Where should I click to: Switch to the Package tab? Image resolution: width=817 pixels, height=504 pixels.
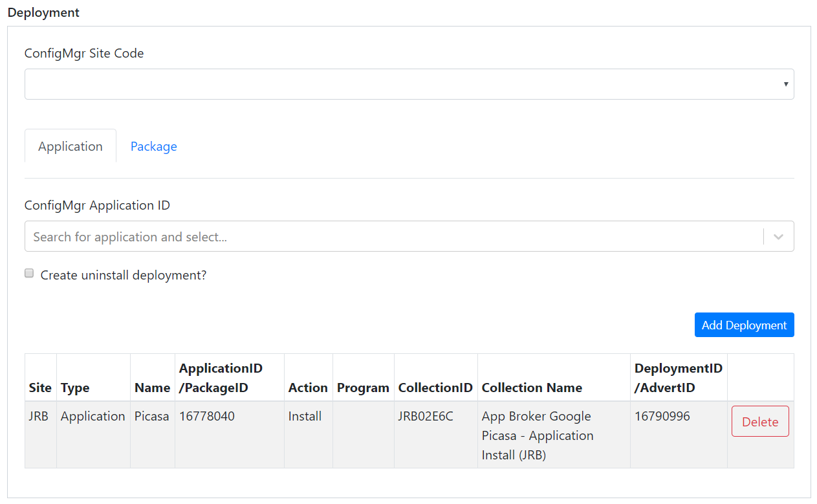(x=153, y=147)
